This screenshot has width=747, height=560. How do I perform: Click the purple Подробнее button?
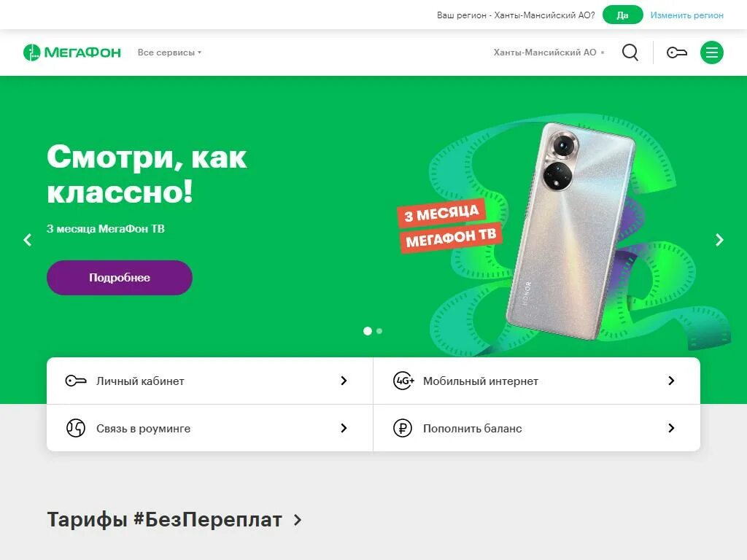click(x=120, y=278)
